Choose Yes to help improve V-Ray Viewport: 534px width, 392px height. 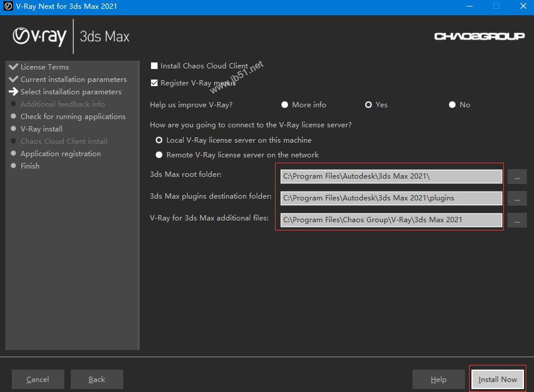coord(368,105)
